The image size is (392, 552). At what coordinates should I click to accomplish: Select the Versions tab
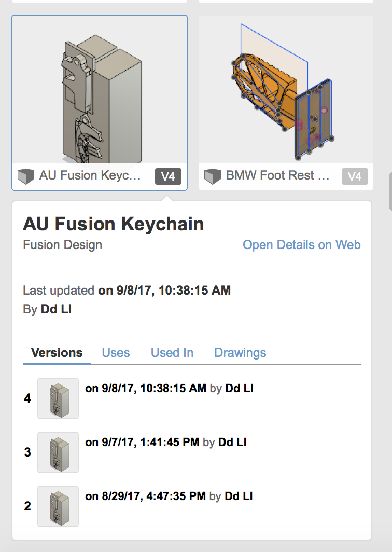(x=57, y=353)
